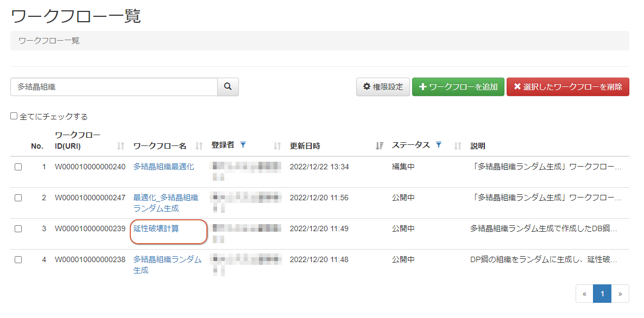The width and height of the screenshot is (644, 318).
Task: Check the row 1 checkbox for 多結晶組織最適化
Action: [18, 167]
